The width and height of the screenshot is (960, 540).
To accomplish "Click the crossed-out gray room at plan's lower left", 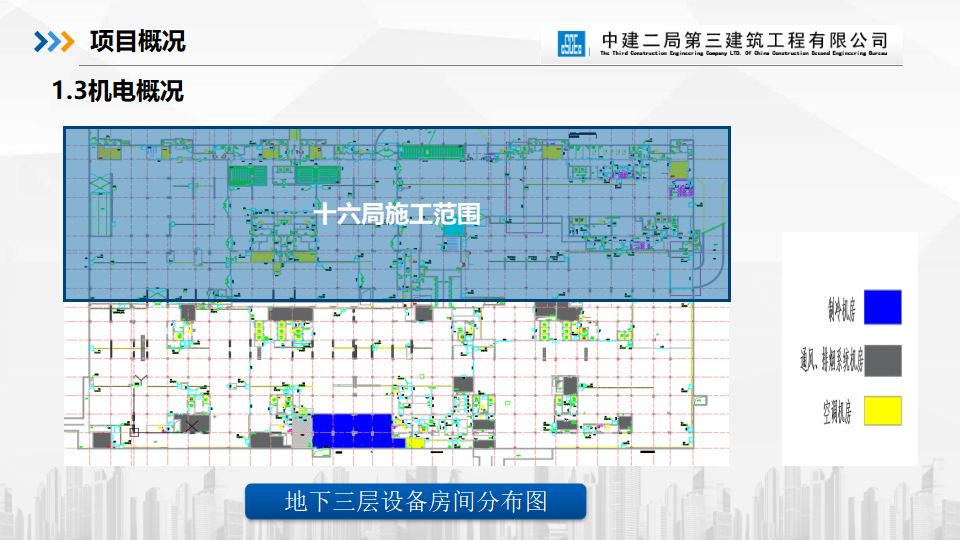I will click(192, 425).
